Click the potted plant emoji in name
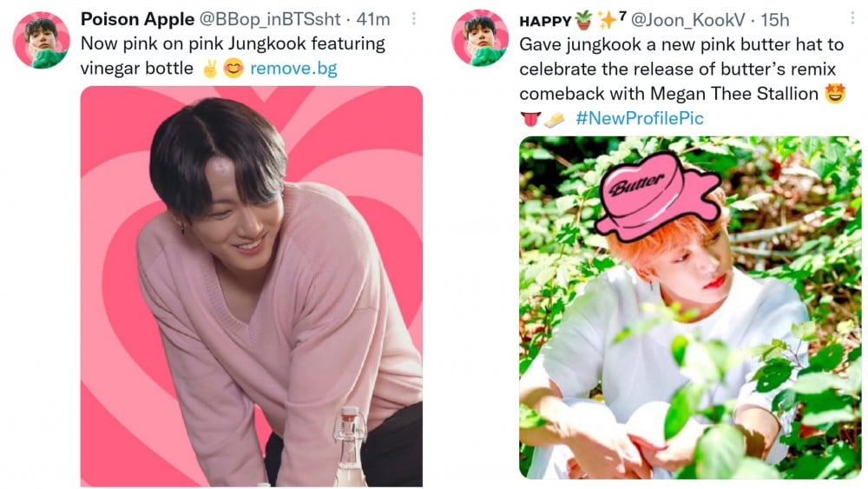Image resolution: width=868 pixels, height=489 pixels. coord(583,21)
